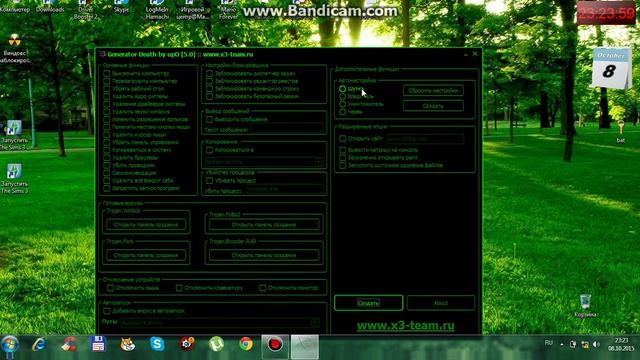Select the bat file desktop icon
This screenshot has height=360, width=640.
[x=621, y=131]
